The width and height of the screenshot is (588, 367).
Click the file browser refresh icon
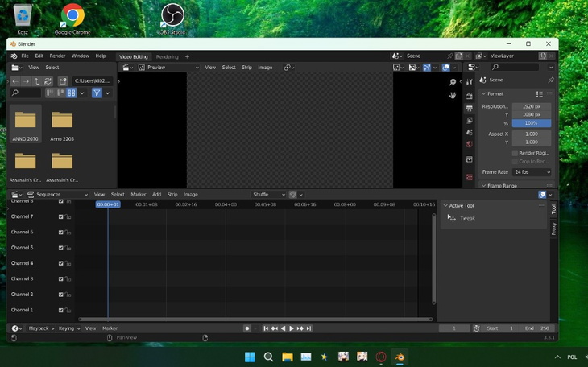pos(48,81)
